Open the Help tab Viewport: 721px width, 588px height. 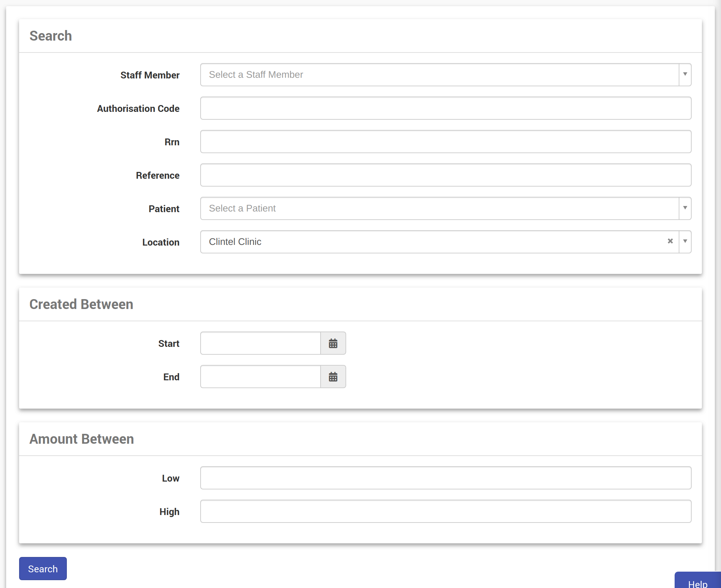[697, 582]
